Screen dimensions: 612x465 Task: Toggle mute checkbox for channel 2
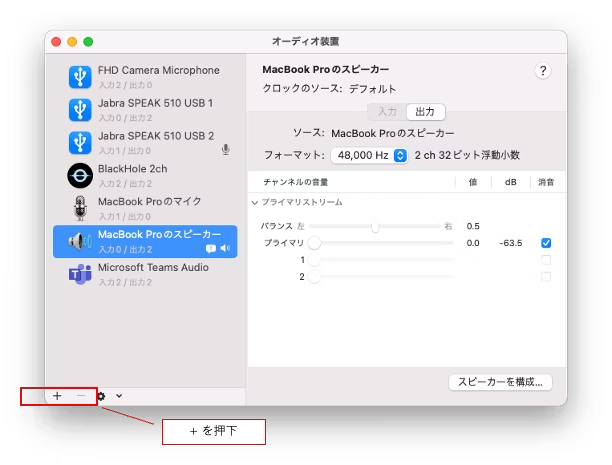[546, 276]
